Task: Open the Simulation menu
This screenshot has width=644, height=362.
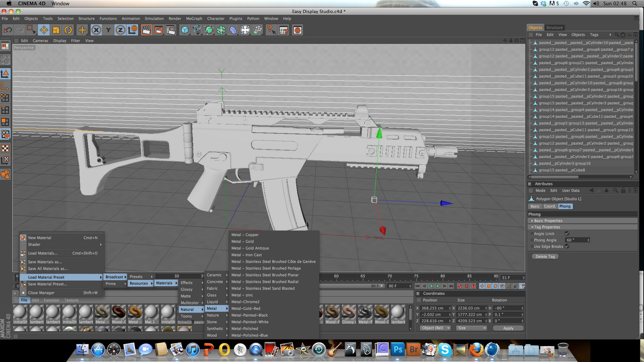Action: tap(154, 19)
